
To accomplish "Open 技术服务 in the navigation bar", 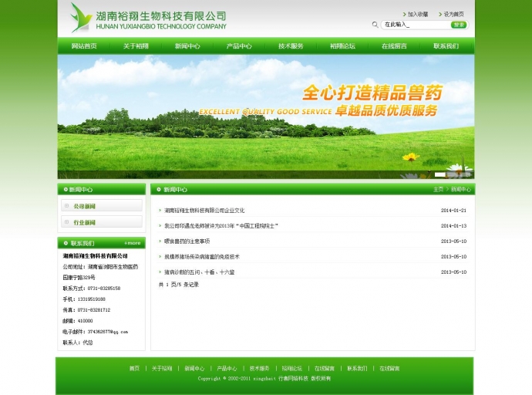I will coord(291,46).
